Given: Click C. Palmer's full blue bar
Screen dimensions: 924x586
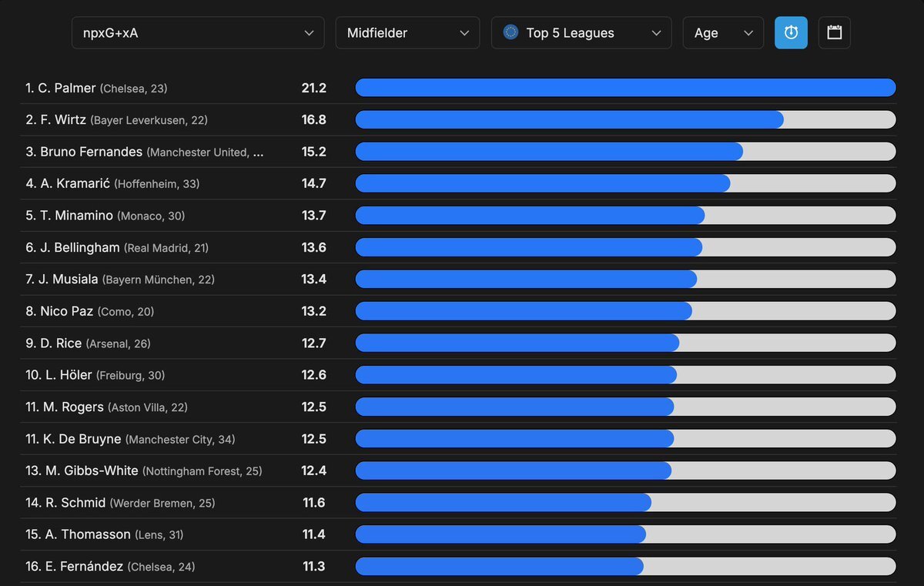Looking at the screenshot, I should 625,88.
